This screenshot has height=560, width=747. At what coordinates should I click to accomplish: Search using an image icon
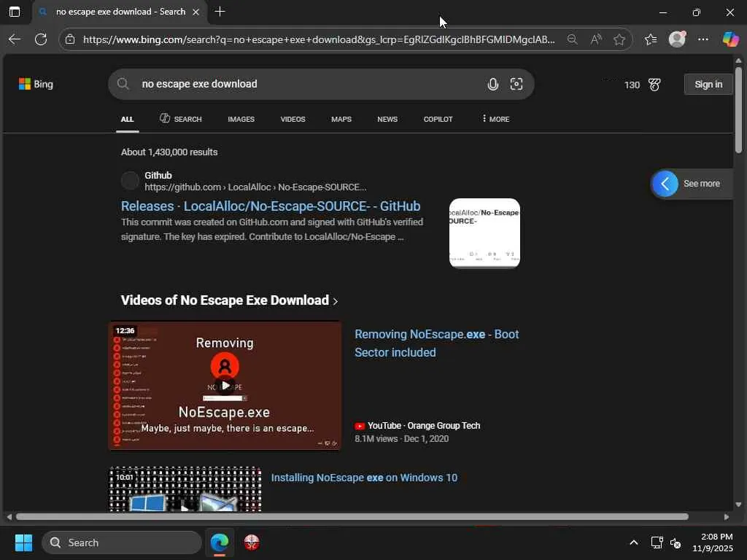point(516,85)
